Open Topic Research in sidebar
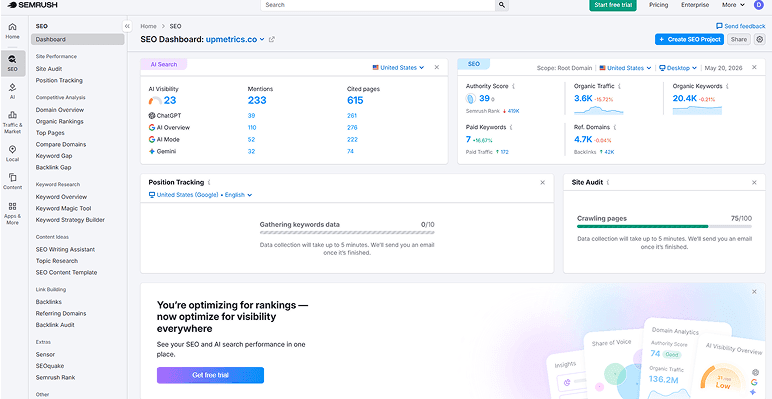The image size is (772, 399). [x=57, y=261]
